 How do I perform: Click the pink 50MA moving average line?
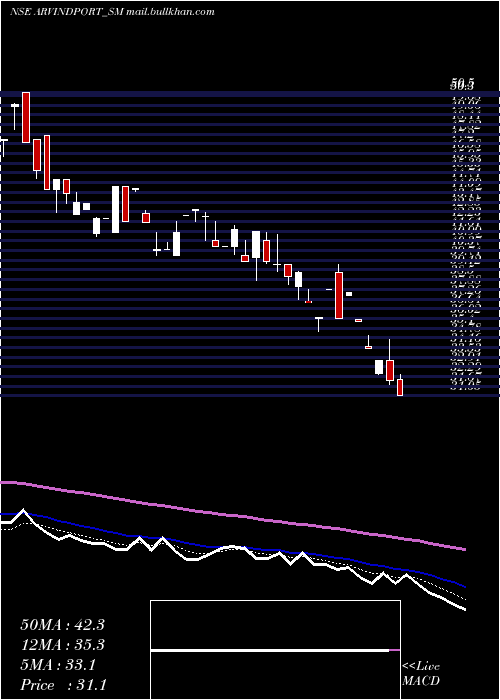232,516
